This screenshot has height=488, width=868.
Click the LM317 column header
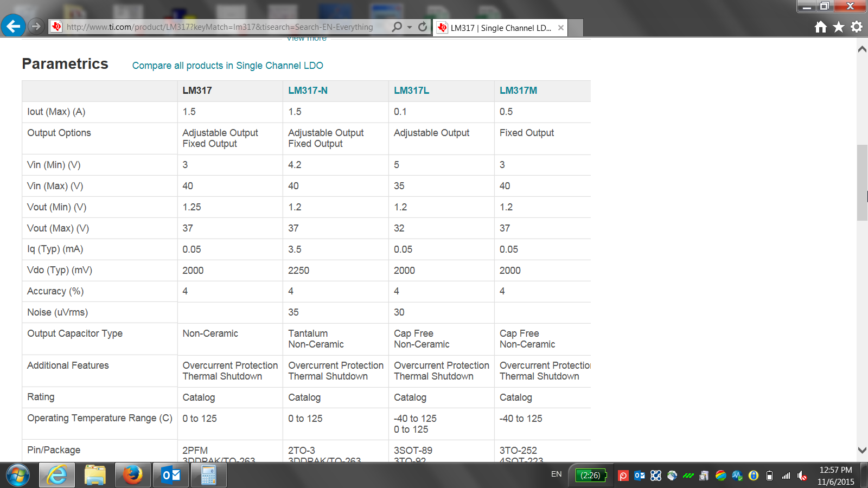(x=197, y=91)
